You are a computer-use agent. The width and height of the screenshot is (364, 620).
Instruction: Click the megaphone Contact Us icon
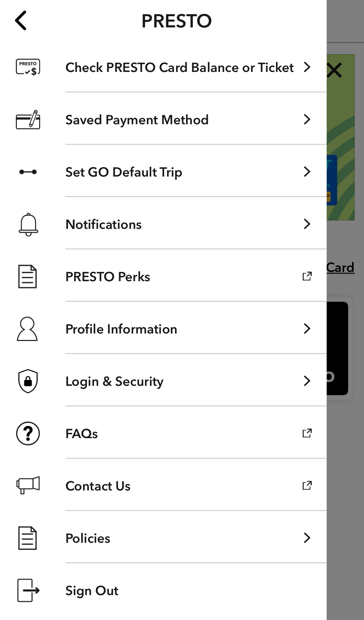pos(28,485)
